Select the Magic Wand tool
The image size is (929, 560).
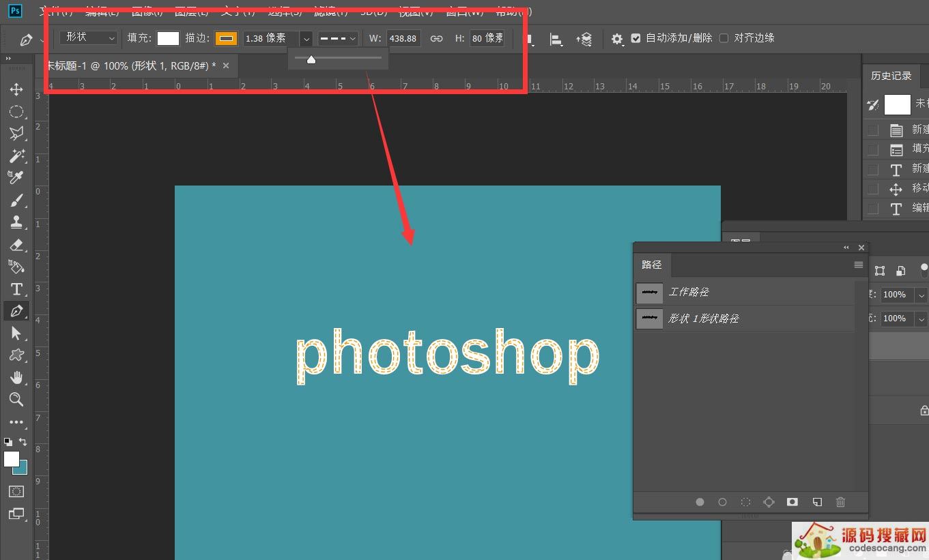(x=16, y=156)
